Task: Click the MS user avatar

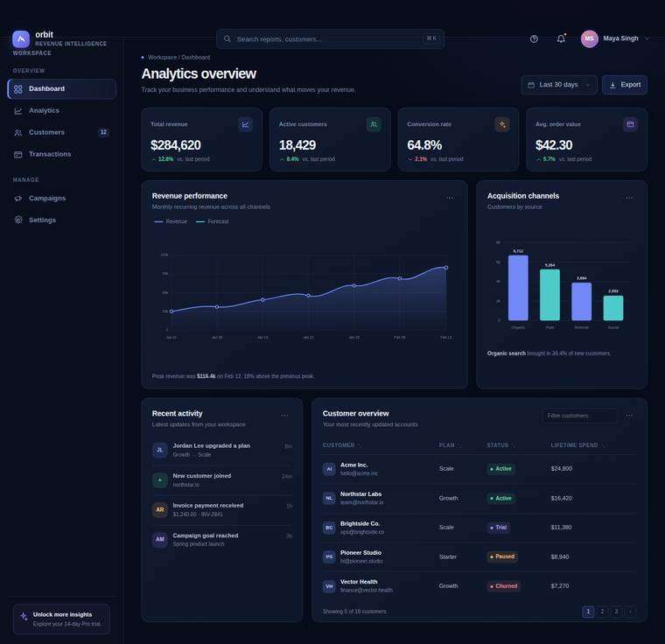Action: (589, 38)
